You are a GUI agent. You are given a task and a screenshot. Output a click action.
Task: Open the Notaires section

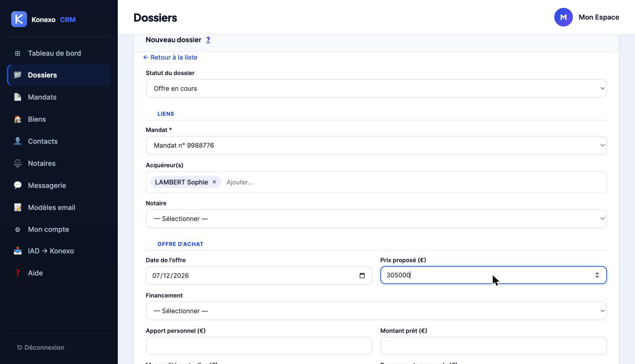(x=59, y=163)
